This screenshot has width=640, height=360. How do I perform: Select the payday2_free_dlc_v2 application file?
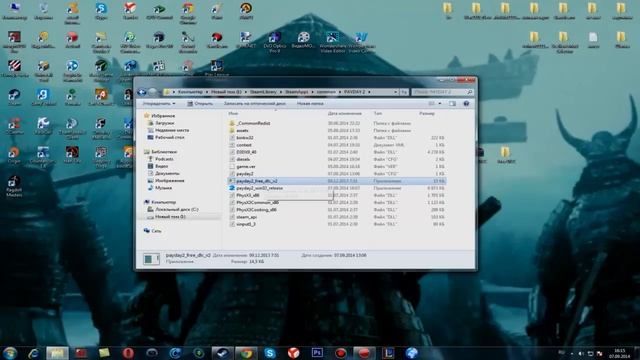pos(337,181)
